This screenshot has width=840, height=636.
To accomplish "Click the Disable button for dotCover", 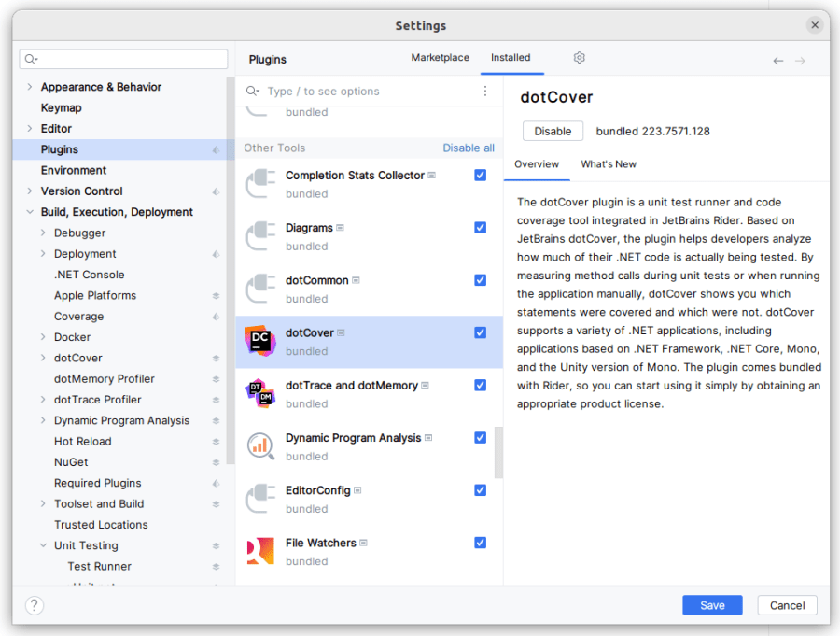I will click(x=553, y=132).
